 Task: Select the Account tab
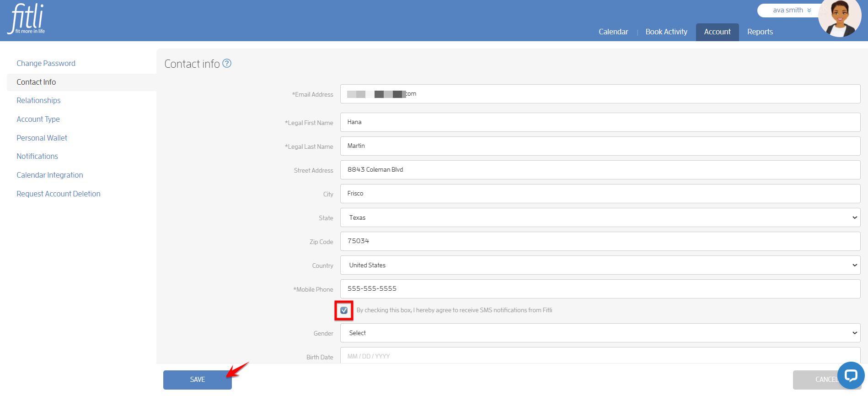(717, 32)
